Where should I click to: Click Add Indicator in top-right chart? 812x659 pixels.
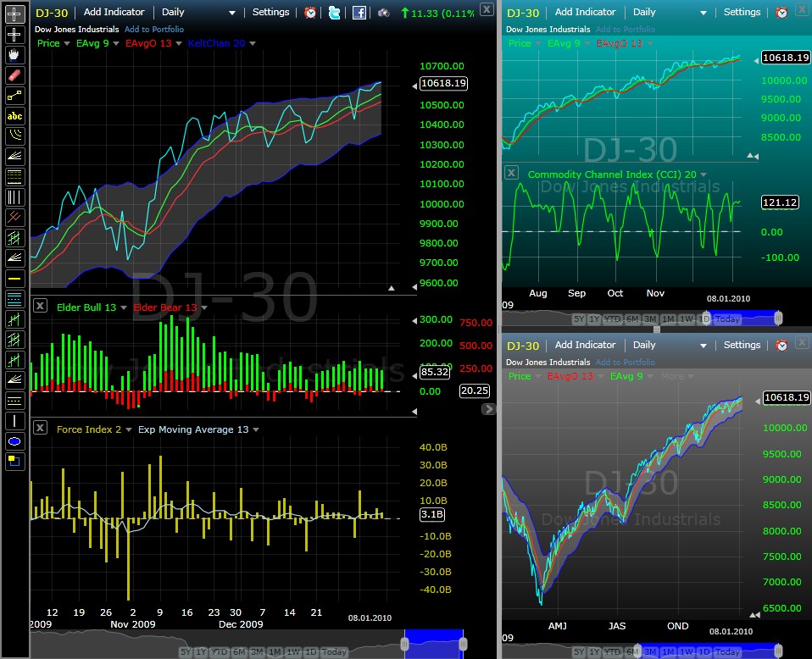(x=585, y=12)
